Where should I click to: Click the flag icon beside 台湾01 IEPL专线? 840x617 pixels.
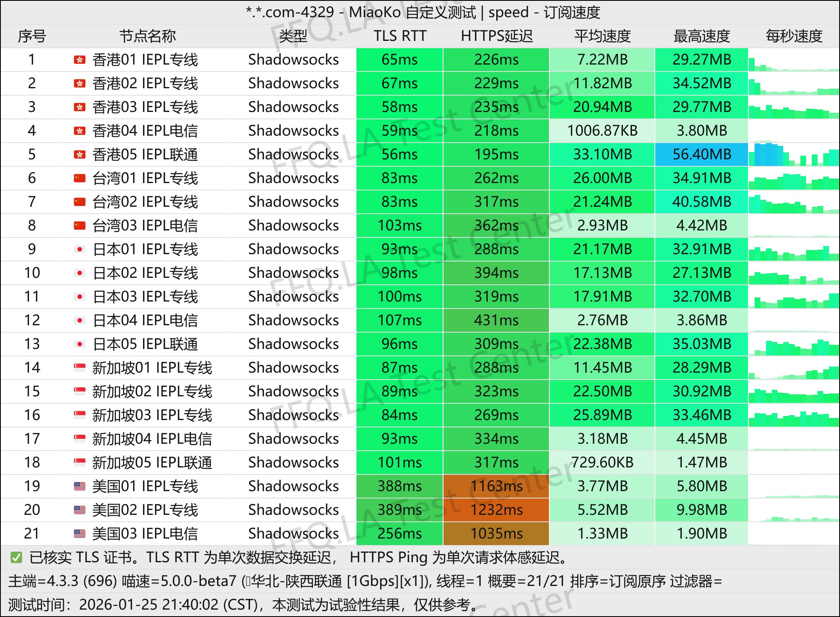[80, 179]
